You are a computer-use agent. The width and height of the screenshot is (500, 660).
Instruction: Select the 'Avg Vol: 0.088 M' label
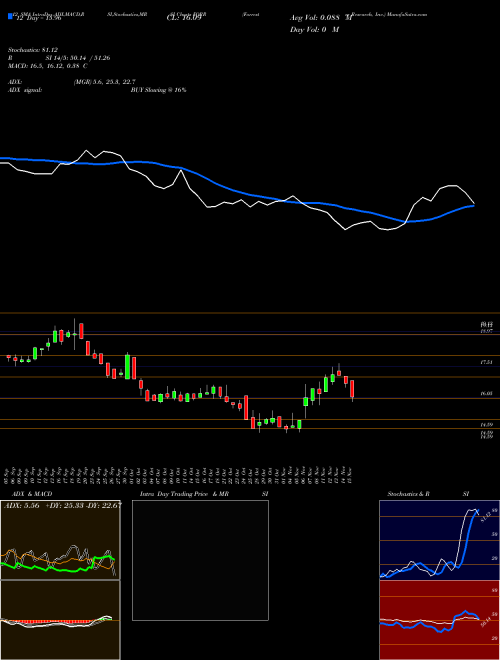pos(320,18)
